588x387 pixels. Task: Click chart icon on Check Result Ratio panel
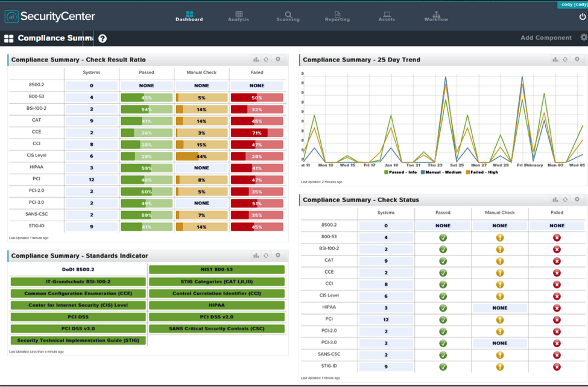click(x=256, y=59)
